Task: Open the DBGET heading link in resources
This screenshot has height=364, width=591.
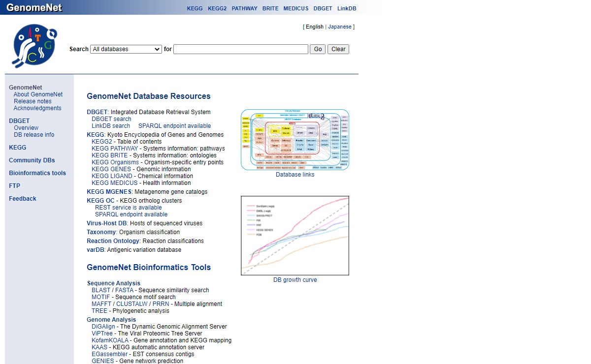Action: pyautogui.click(x=97, y=112)
